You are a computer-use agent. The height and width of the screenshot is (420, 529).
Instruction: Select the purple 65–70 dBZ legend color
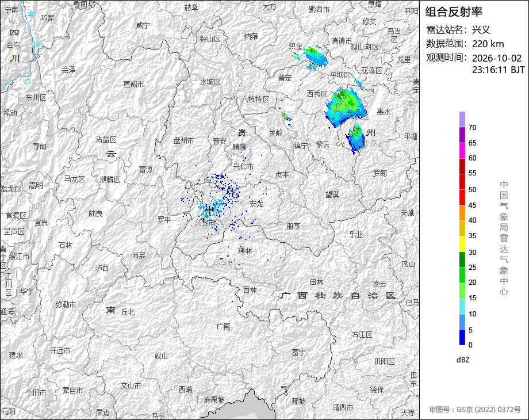pyautogui.click(x=462, y=135)
